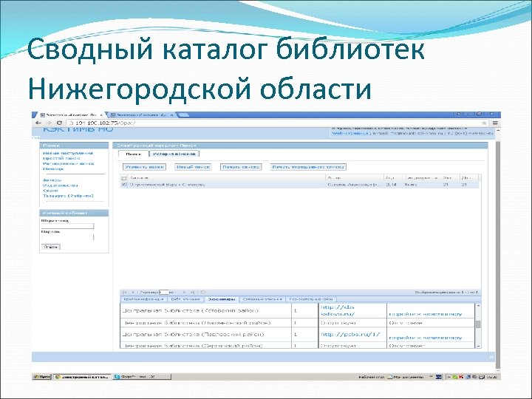Go to next page pager icon

(x=184, y=292)
